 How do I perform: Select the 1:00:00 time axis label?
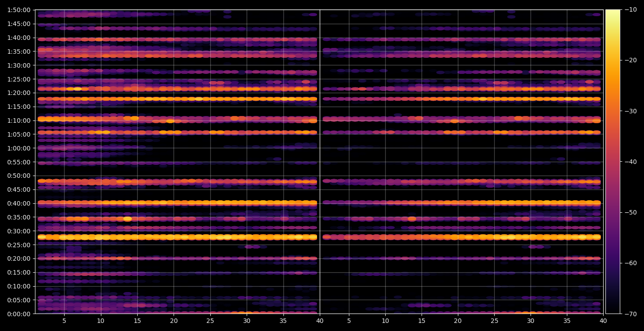tap(19, 148)
